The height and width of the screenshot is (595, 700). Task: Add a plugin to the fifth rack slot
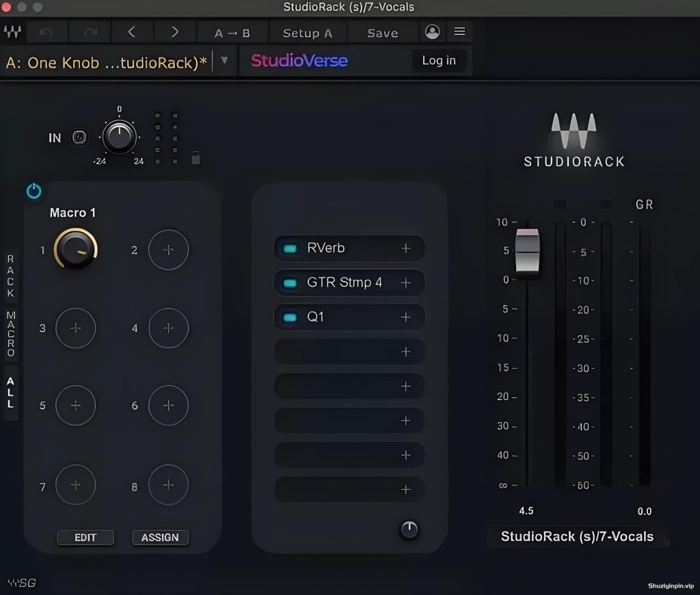[406, 386]
